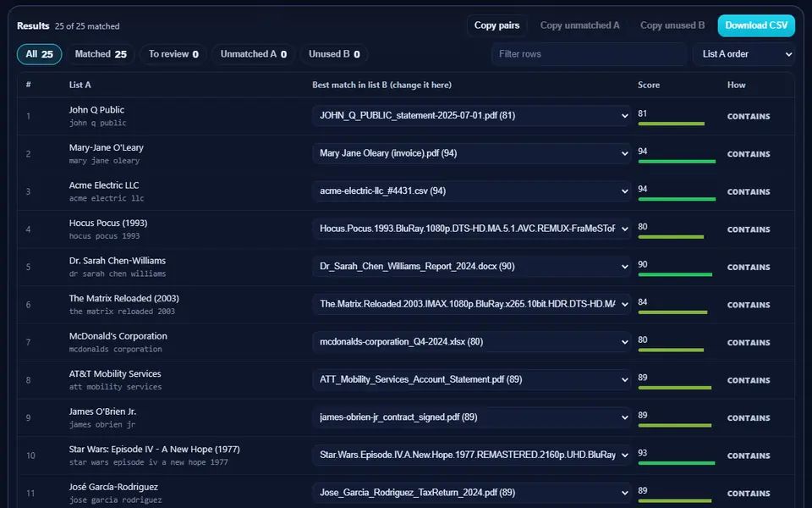Open match dropdown for Hocus Pocus (1993)
This screenshot has height=508, width=812.
click(x=471, y=229)
